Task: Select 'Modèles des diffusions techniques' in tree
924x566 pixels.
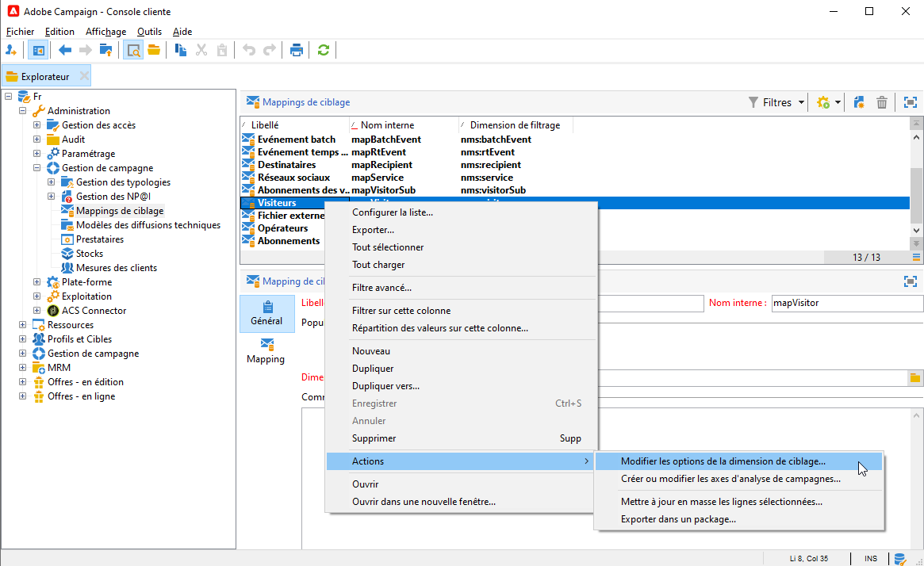Action: pos(148,225)
